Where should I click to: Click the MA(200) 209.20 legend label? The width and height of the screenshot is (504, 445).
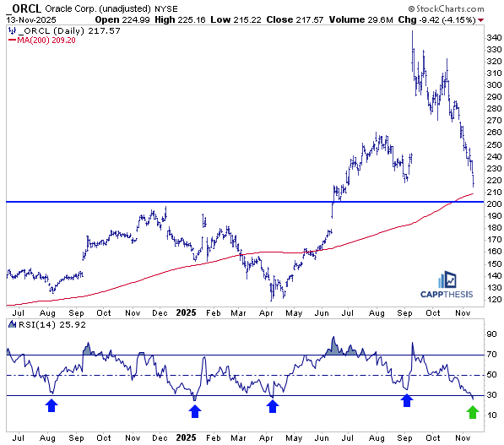point(46,41)
